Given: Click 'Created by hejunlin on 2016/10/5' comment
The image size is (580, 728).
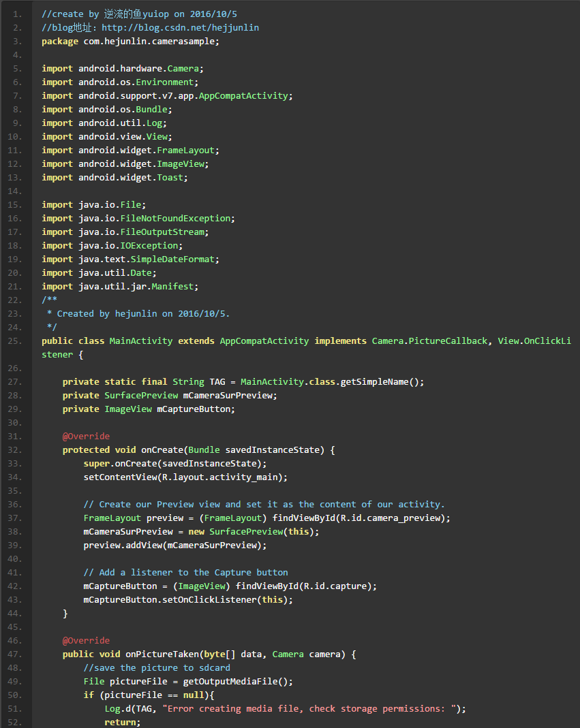Looking at the screenshot, I should pos(143,314).
